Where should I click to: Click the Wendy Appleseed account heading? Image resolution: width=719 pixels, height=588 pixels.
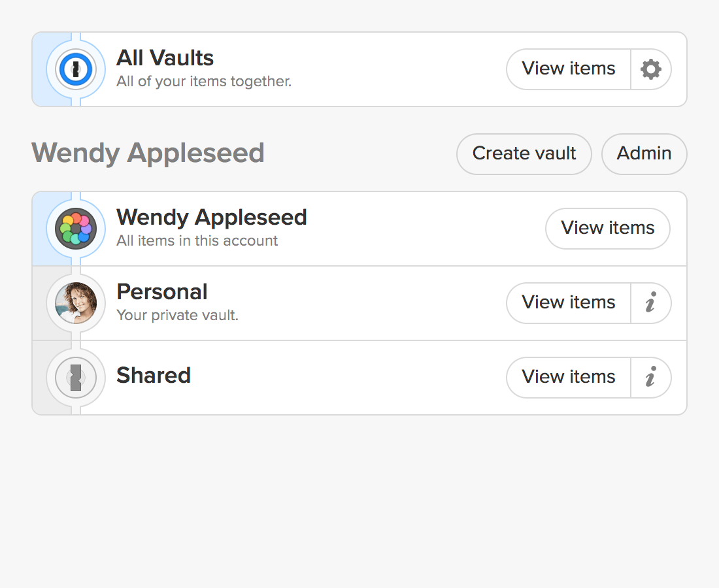[148, 153]
